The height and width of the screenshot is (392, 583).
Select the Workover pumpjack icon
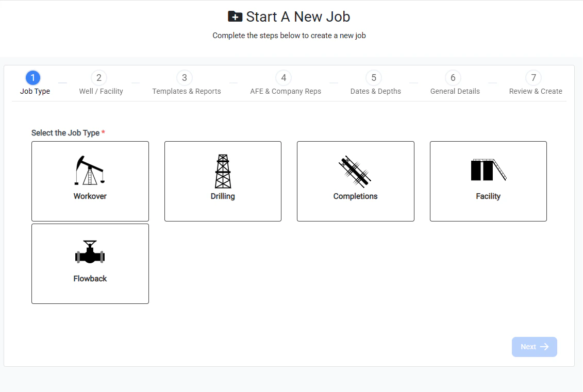[x=90, y=169]
